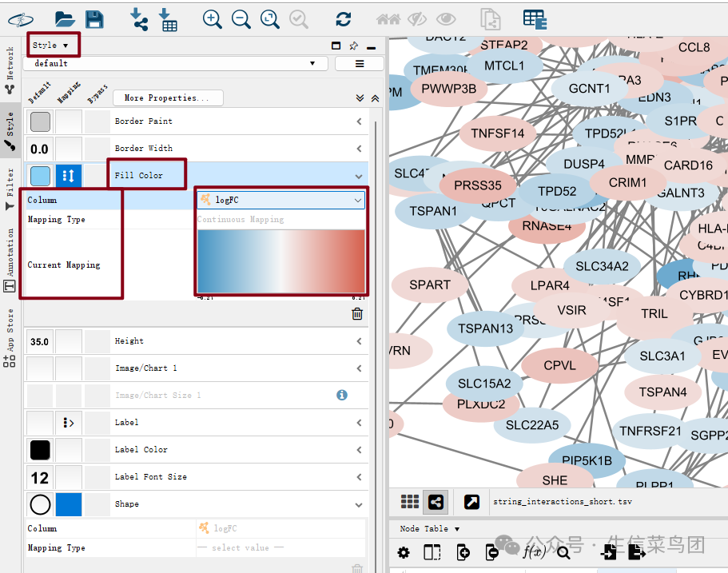The image size is (728, 573).
Task: Select the Fill Color property label
Action: [x=139, y=176]
